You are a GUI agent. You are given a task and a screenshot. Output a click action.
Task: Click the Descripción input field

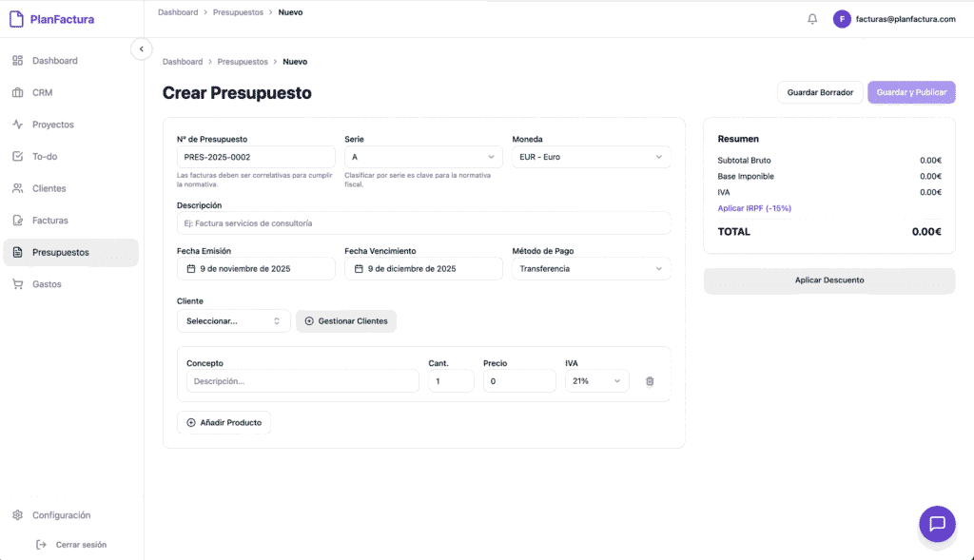point(425,223)
